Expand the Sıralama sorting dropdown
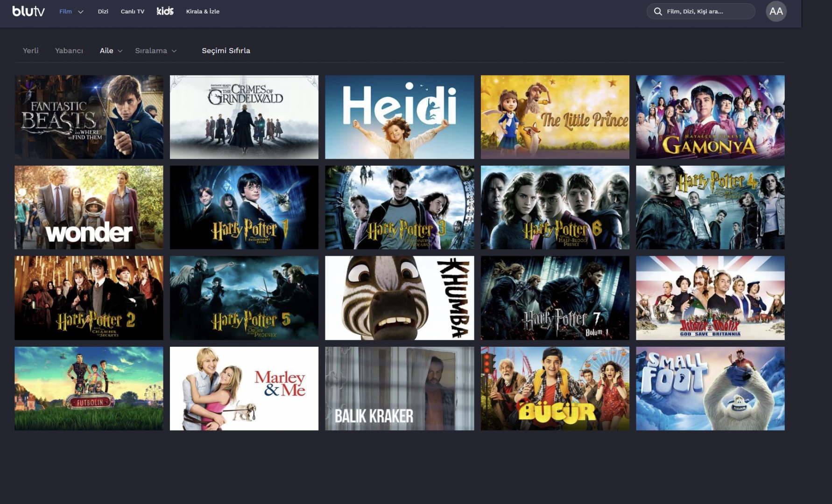The height and width of the screenshot is (504, 832). 156,50
